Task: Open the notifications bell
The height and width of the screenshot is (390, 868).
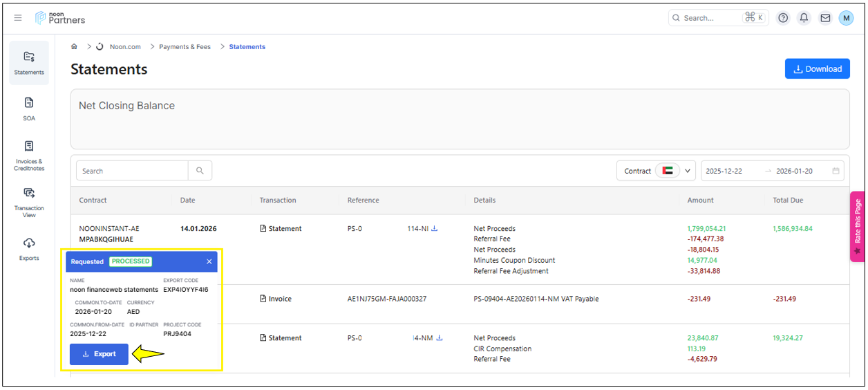Action: [804, 18]
